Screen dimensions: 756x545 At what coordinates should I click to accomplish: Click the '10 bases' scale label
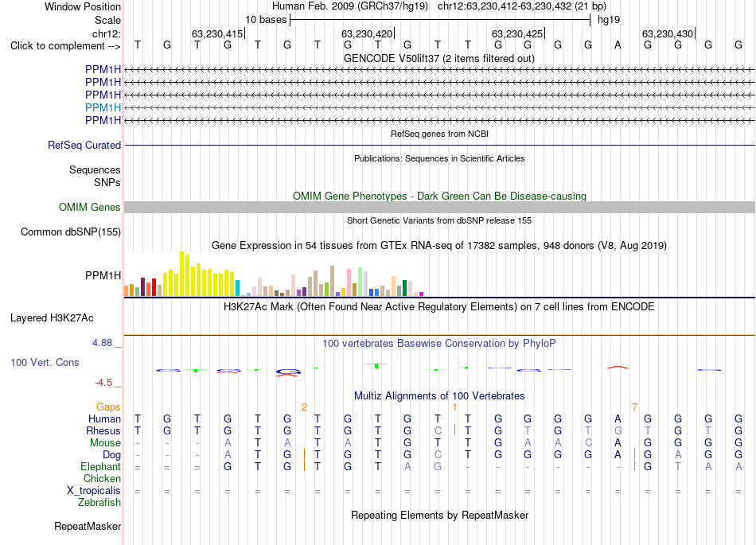[x=266, y=20]
